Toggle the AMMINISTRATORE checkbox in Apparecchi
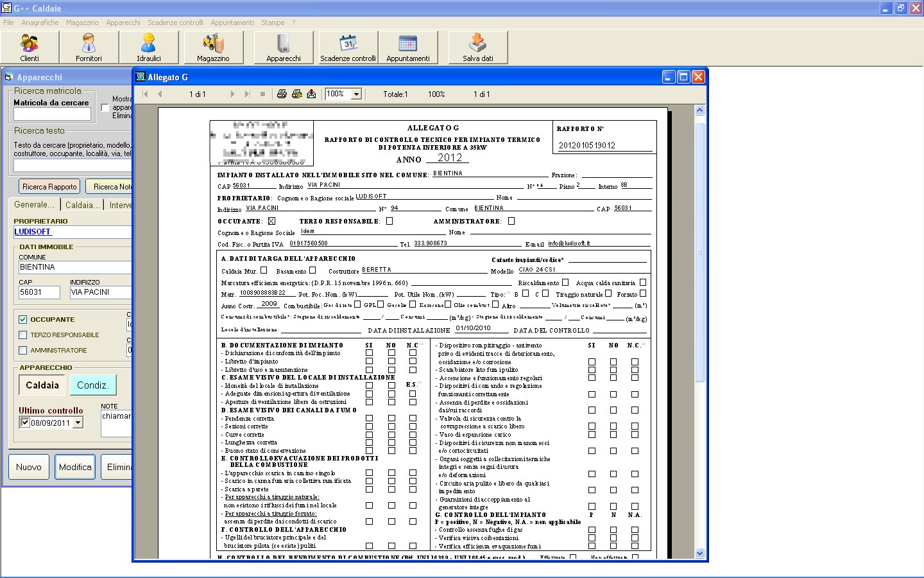 (23, 350)
